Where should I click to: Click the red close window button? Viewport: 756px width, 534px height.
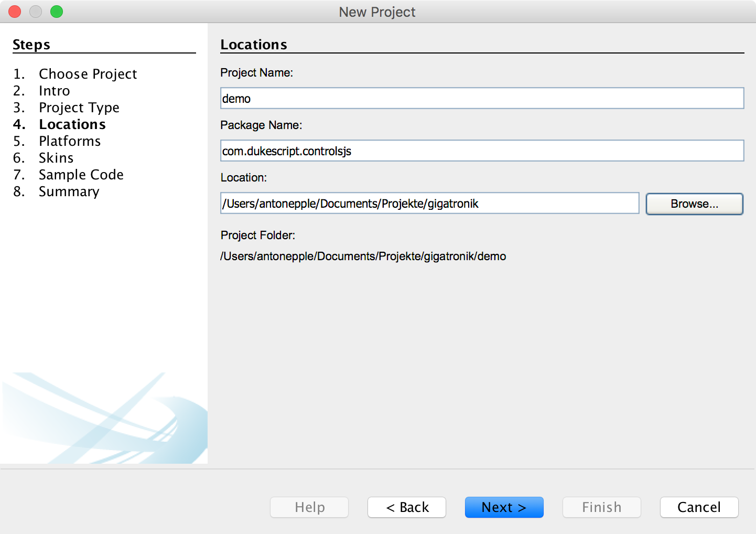tap(15, 12)
